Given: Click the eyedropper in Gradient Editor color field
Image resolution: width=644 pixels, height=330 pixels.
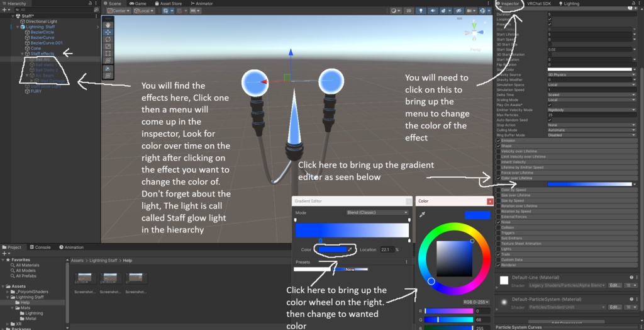Looking at the screenshot, I should (350, 249).
